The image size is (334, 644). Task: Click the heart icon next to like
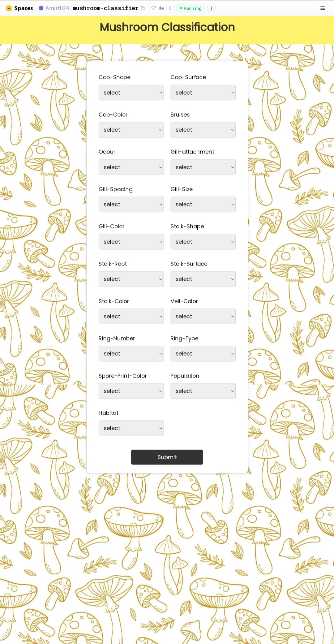pyautogui.click(x=153, y=8)
